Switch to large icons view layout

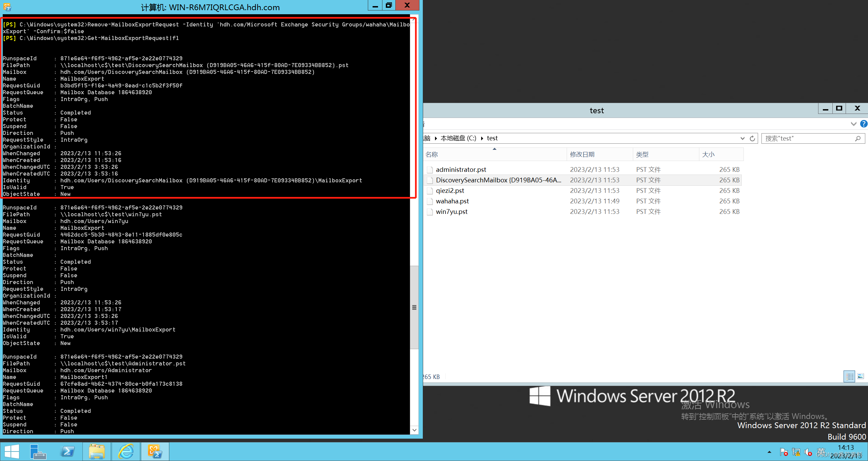click(x=861, y=376)
